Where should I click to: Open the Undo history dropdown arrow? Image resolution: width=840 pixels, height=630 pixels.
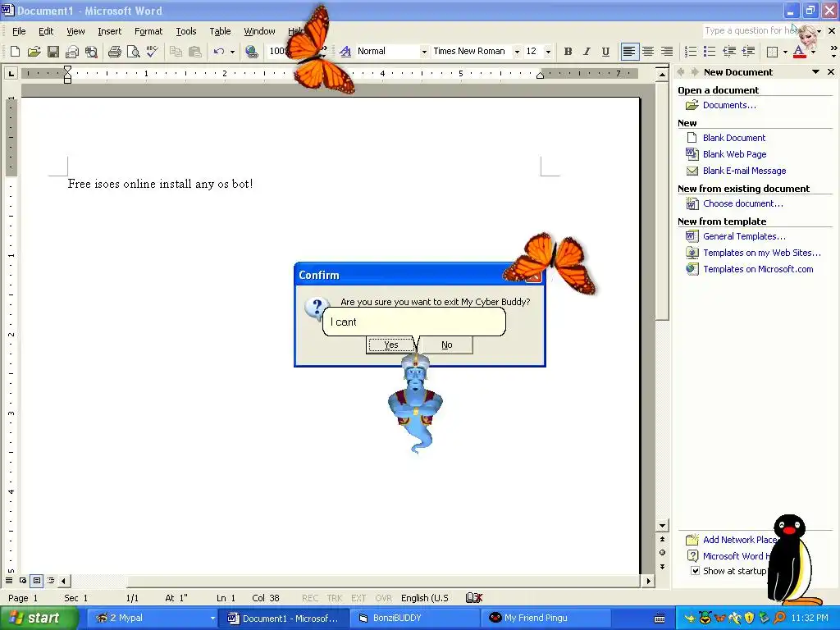point(232,52)
